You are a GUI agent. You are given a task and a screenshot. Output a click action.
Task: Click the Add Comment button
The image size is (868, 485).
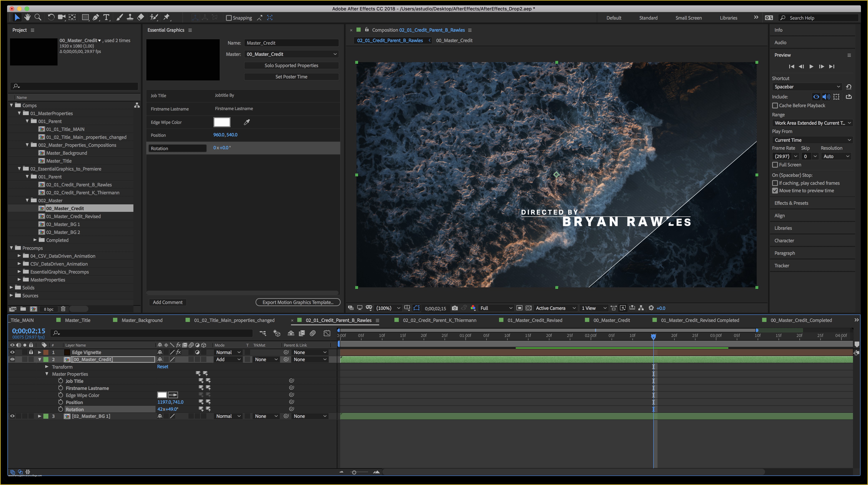(168, 302)
